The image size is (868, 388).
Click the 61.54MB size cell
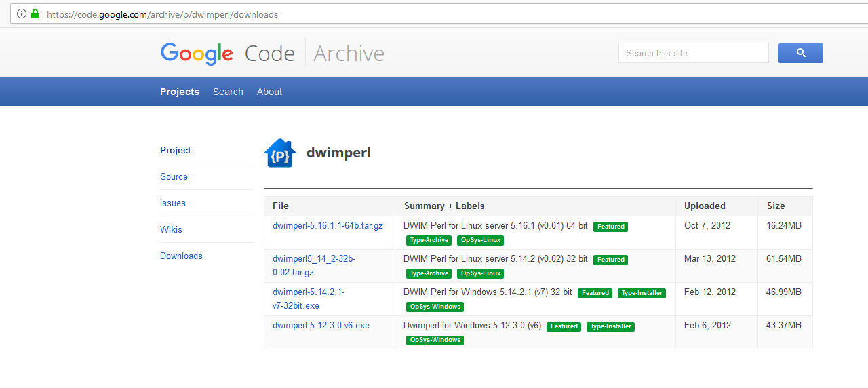tap(784, 258)
